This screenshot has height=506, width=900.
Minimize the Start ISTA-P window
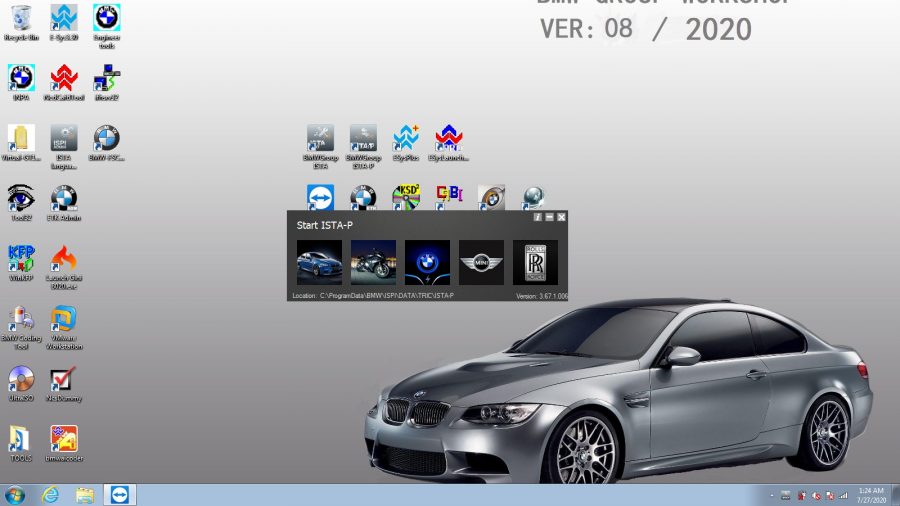pyautogui.click(x=549, y=217)
